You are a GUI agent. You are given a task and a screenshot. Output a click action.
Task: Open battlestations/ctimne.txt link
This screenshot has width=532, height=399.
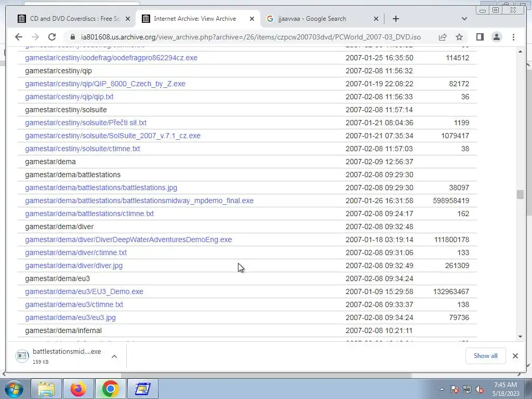89,214
